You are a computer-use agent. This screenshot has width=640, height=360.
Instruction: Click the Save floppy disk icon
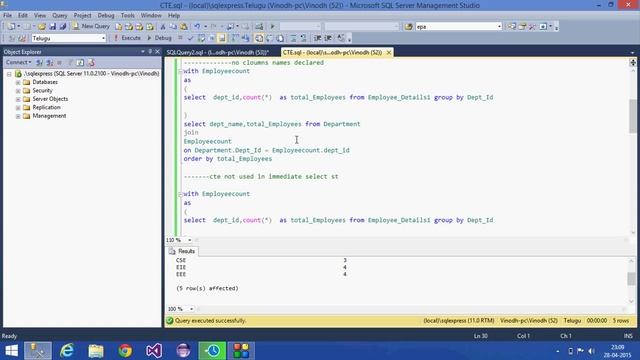point(52,27)
